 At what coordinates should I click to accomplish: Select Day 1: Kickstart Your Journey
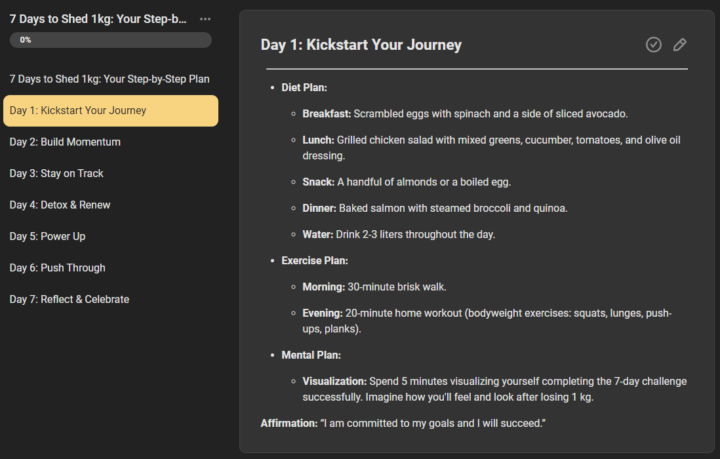coord(111,111)
